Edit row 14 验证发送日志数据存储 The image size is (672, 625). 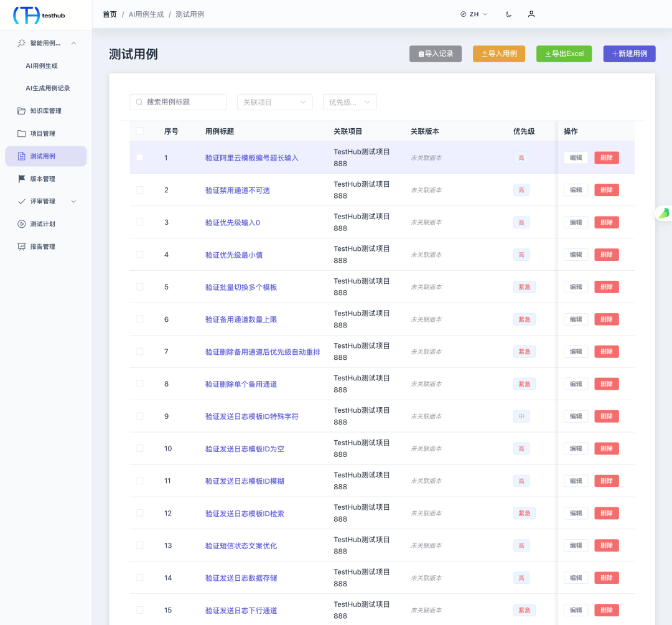576,578
